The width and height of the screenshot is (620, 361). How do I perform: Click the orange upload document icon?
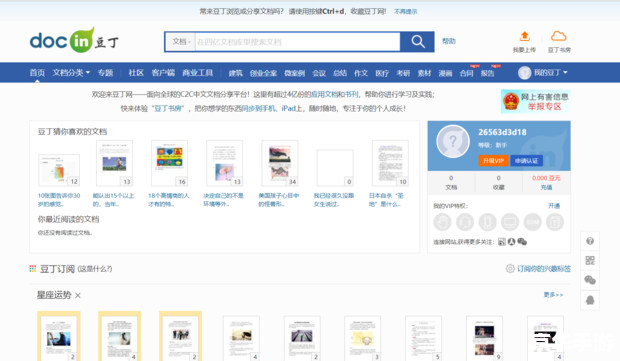[524, 36]
